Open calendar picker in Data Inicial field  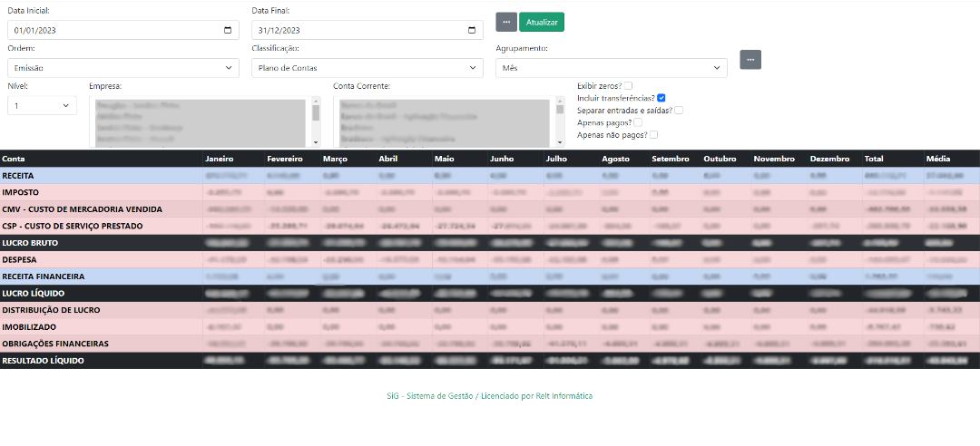227,30
